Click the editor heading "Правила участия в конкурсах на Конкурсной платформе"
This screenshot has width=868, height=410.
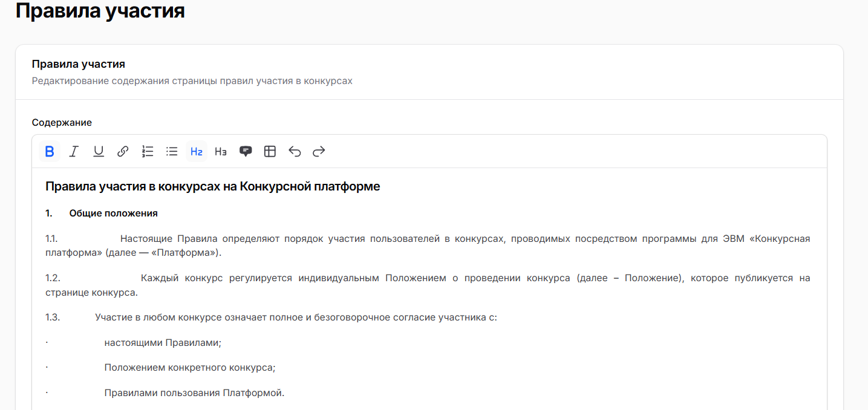(x=213, y=186)
